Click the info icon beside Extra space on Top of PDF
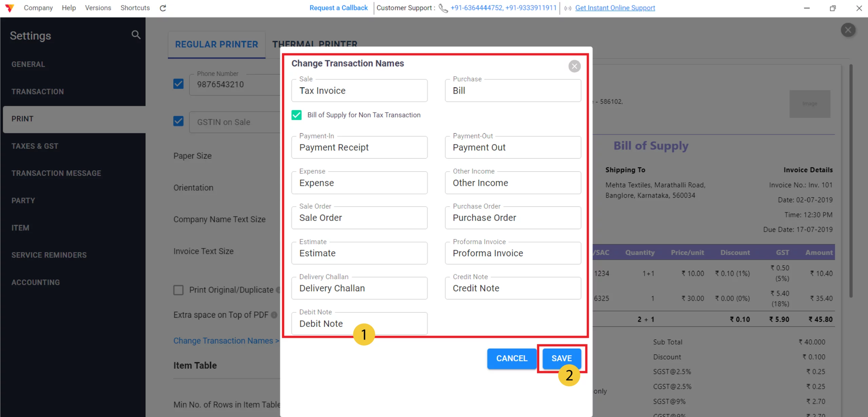The height and width of the screenshot is (417, 868). tap(274, 315)
